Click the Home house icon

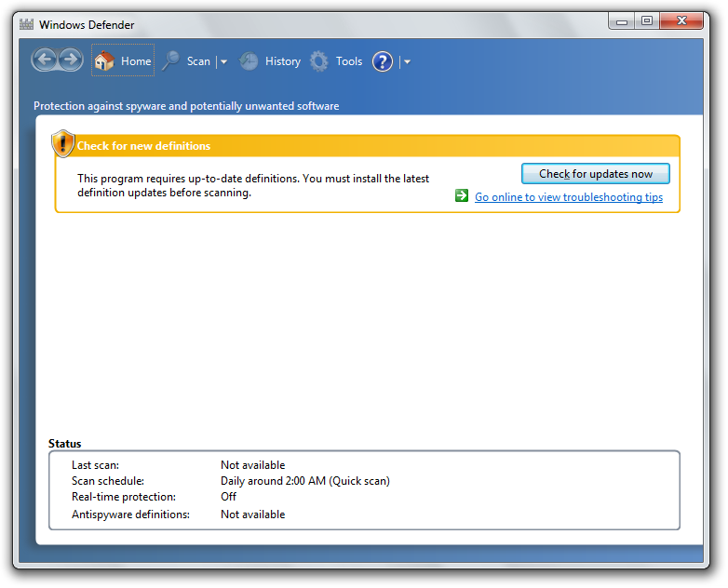[104, 60]
